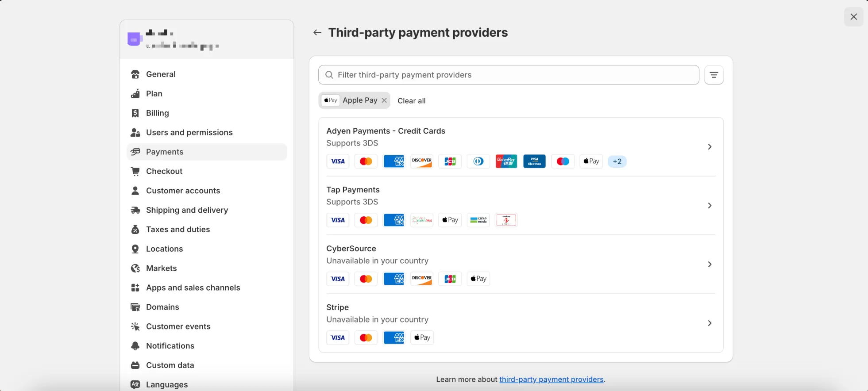
Task: Expand the CyberSource row chevron
Action: (x=710, y=264)
